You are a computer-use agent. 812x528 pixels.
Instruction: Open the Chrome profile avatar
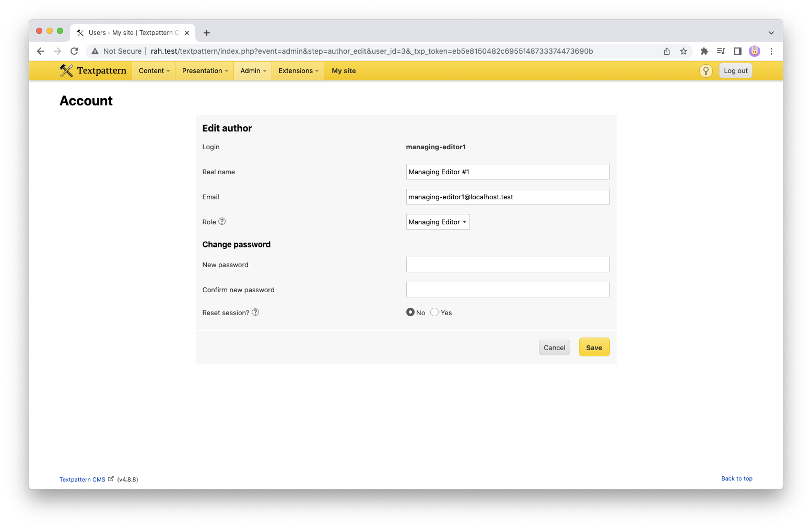(x=755, y=51)
